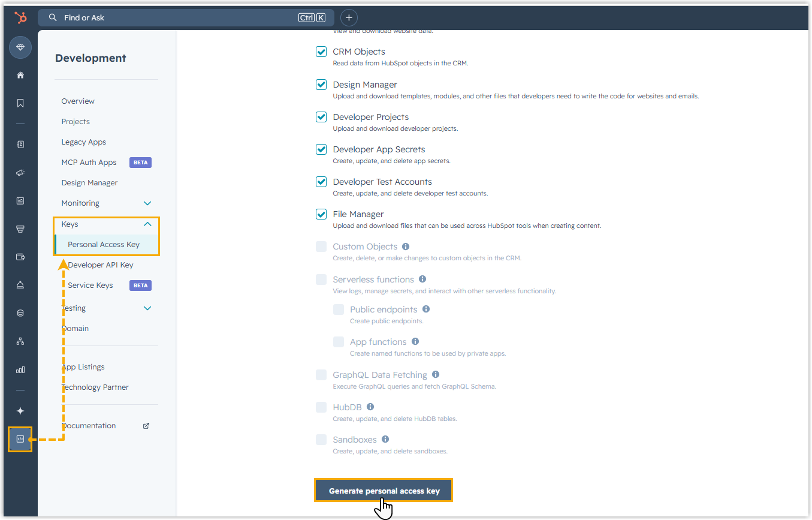Open the Breeze AI sparkle icon
Image resolution: width=812 pixels, height=520 pixels.
coord(20,411)
